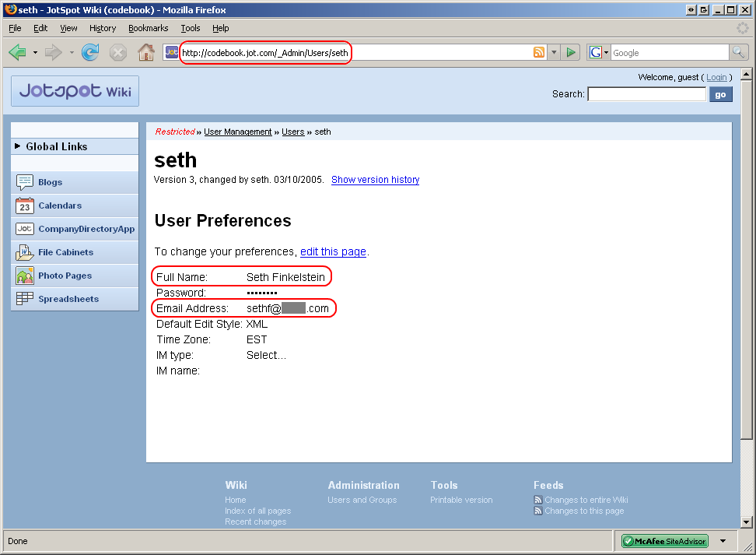Open the CompanyDirectoryApp sidebar link
This screenshot has height=555, width=756.
pyautogui.click(x=86, y=229)
